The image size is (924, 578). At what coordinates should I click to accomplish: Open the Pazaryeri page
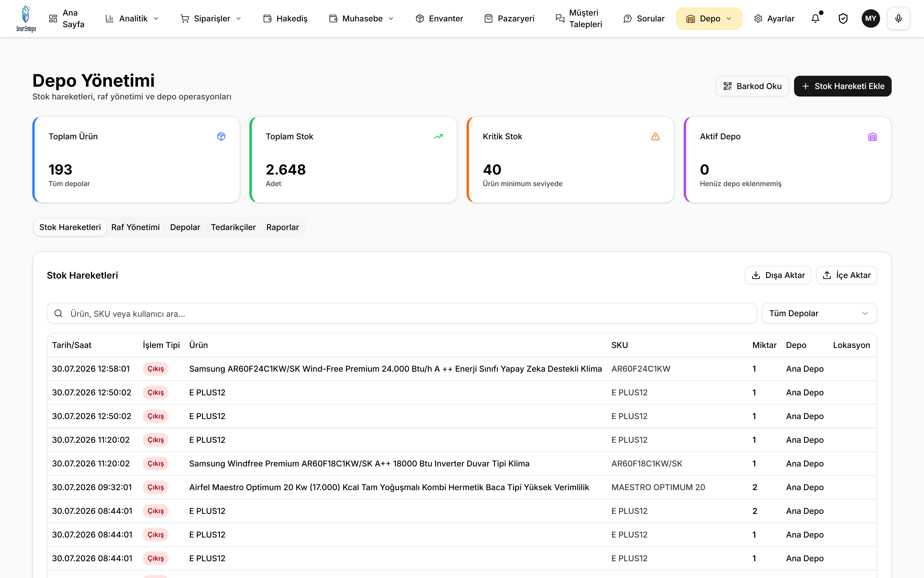pyautogui.click(x=509, y=18)
